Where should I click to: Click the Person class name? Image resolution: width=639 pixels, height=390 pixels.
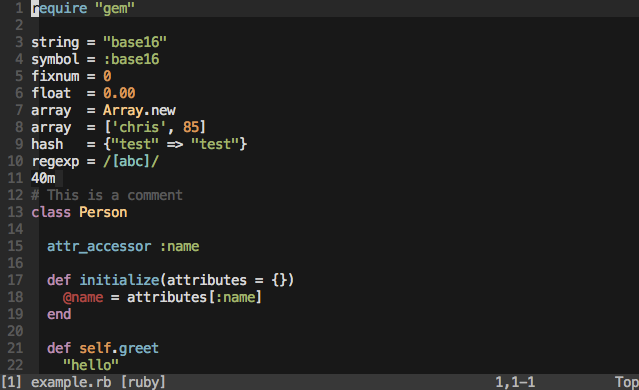tap(103, 212)
